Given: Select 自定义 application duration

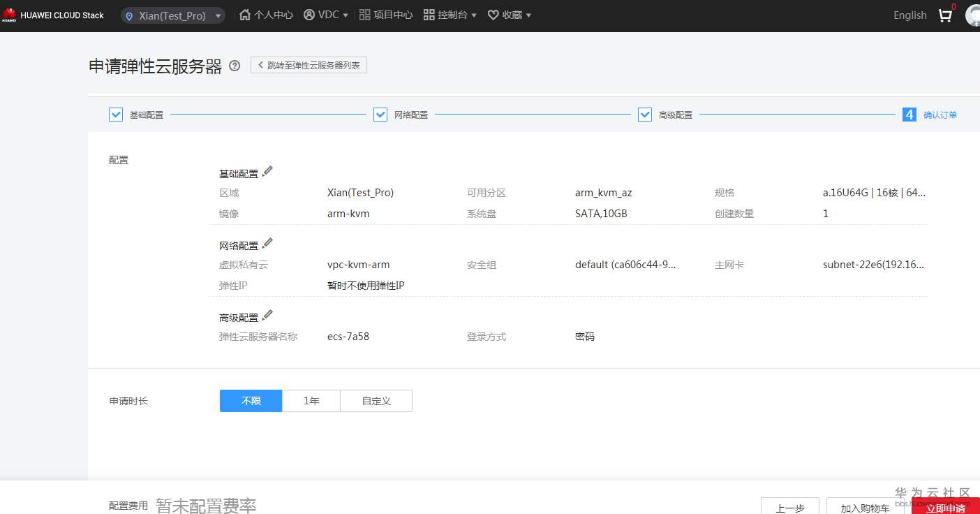Looking at the screenshot, I should click(x=376, y=401).
